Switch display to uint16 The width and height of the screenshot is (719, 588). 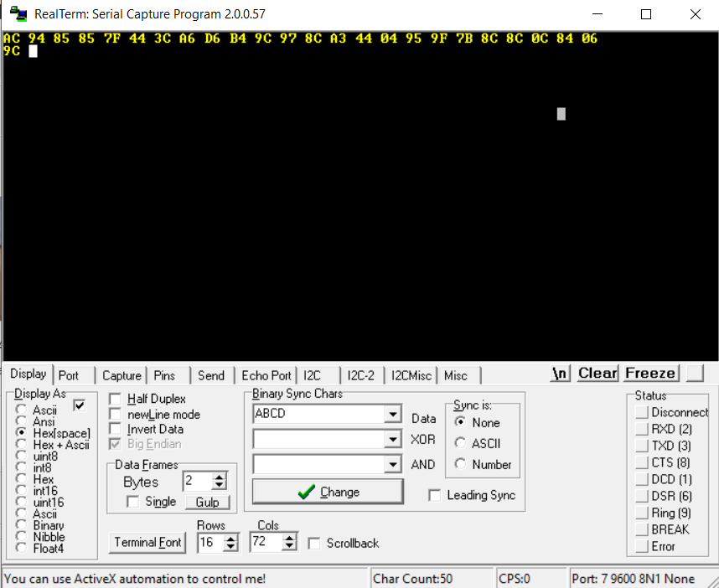(21, 502)
